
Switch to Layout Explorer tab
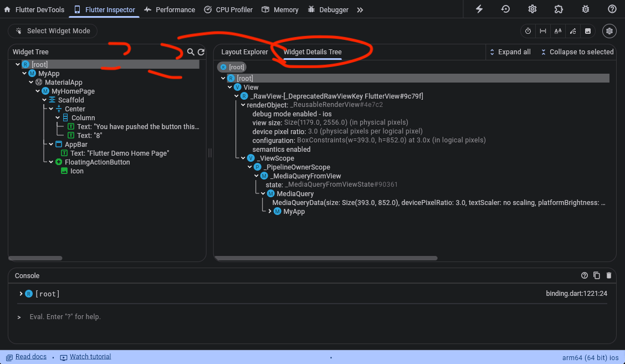[244, 52]
